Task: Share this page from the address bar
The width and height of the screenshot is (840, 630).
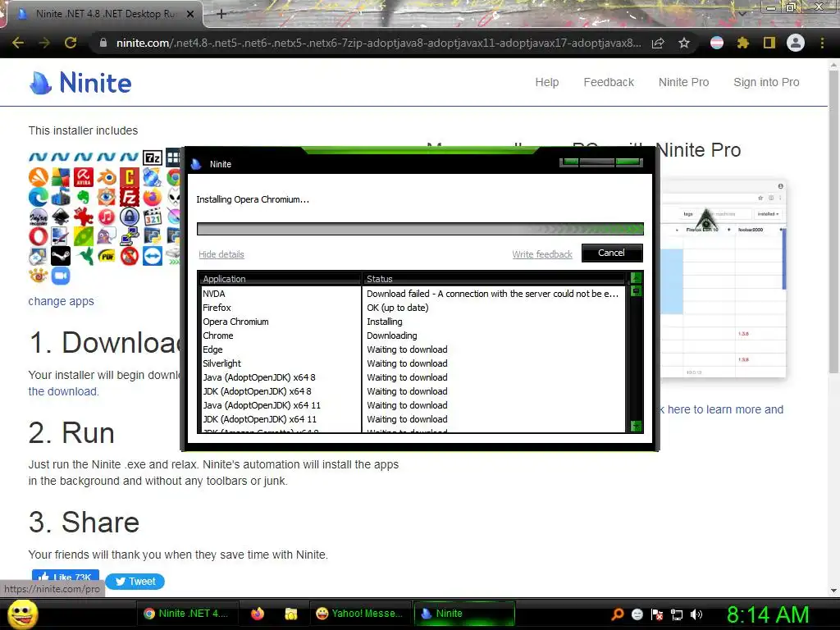Action: 658,43
